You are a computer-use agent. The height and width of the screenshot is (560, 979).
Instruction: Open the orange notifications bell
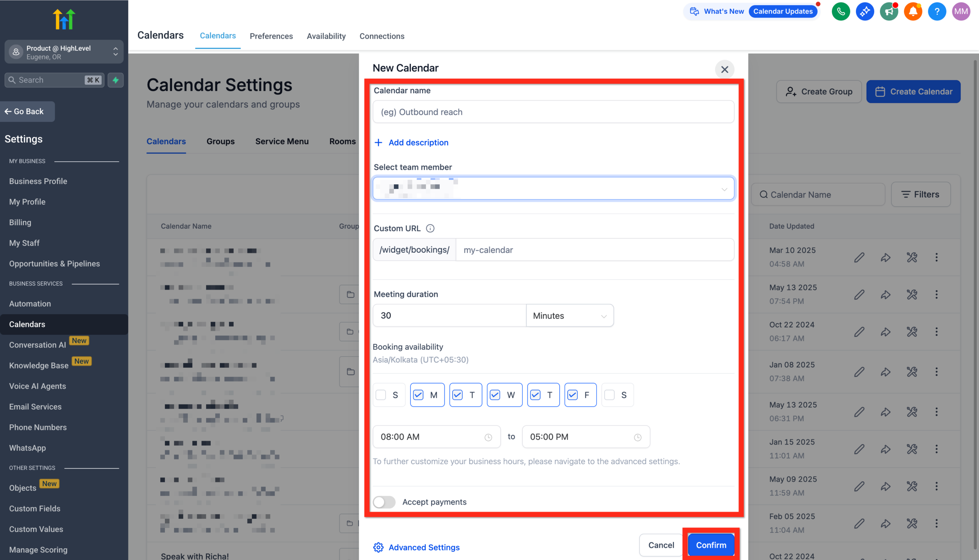coord(913,11)
